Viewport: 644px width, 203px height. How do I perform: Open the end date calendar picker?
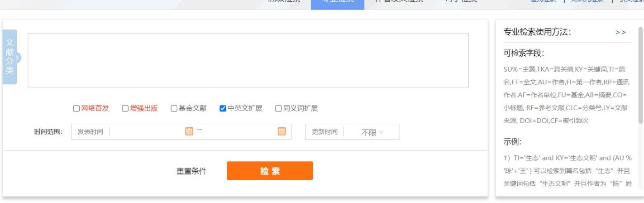click(281, 131)
